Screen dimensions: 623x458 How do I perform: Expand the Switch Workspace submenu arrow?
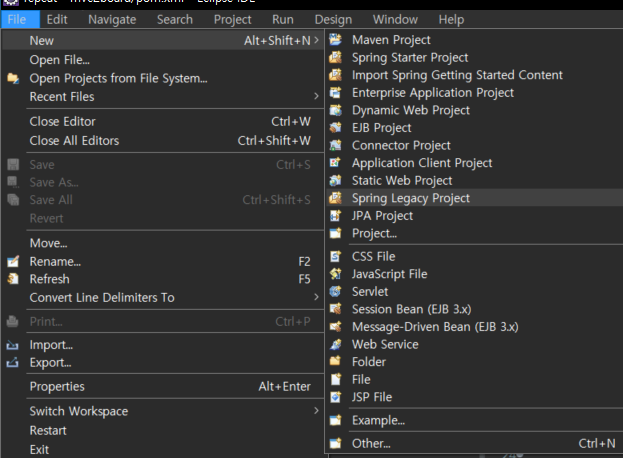tap(316, 411)
